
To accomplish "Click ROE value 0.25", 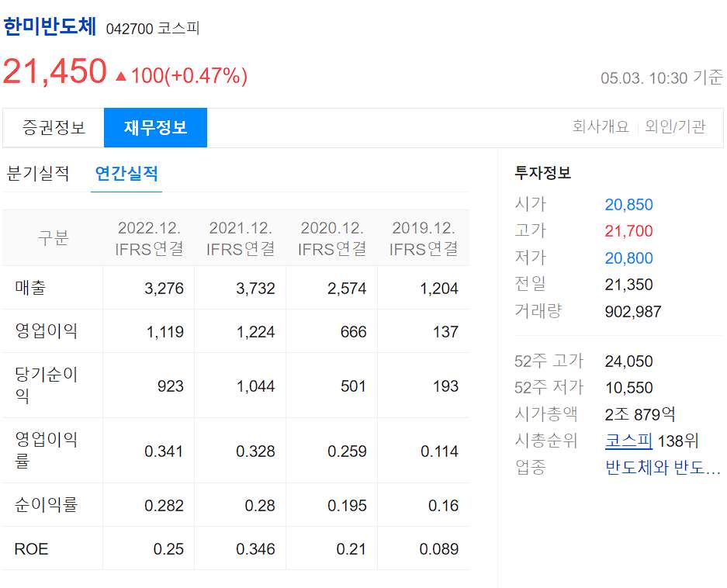I will 168,548.
